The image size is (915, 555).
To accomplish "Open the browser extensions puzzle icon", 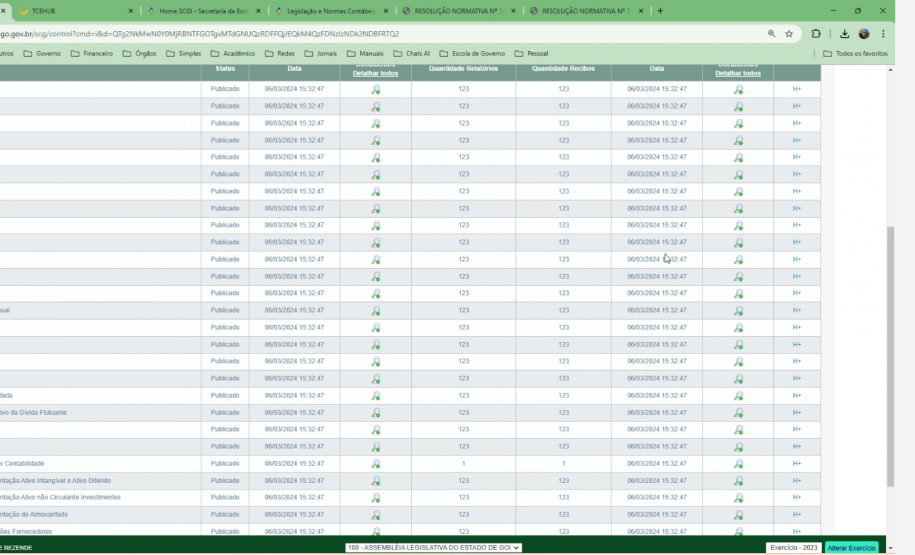I will click(x=816, y=33).
